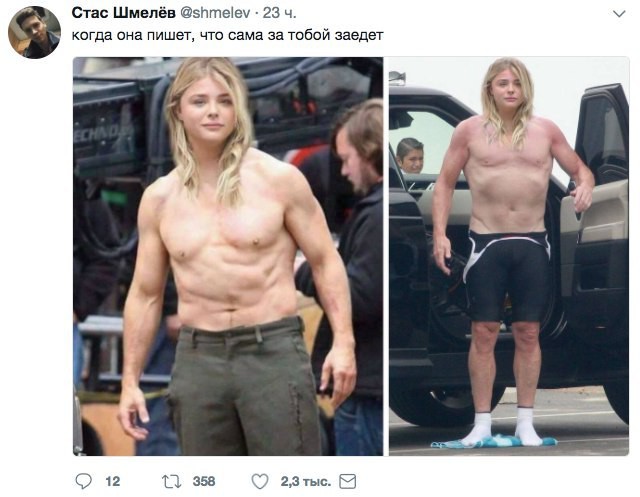
Task: Like the tweet with the heart icon
Action: pos(260,481)
